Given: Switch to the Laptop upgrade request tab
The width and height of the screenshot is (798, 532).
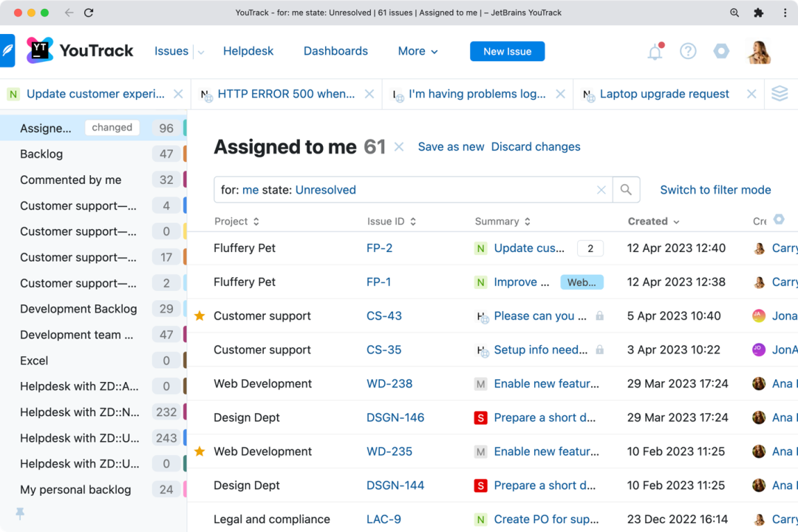Looking at the screenshot, I should click(x=664, y=94).
